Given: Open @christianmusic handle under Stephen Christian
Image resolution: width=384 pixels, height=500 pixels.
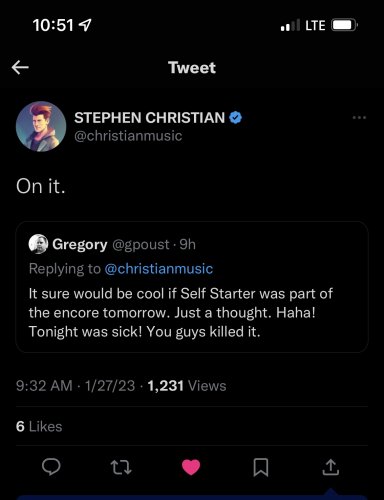Looking at the screenshot, I should (x=128, y=136).
